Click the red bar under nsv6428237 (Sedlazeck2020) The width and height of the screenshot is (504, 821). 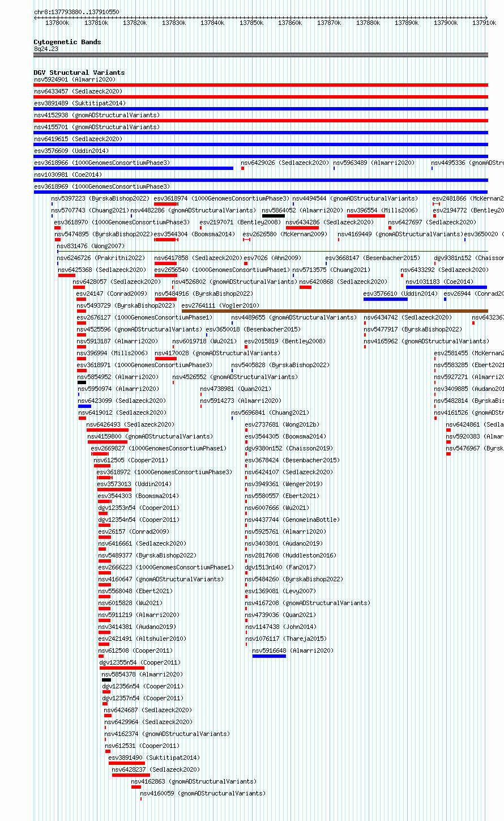pyautogui.click(x=131, y=775)
